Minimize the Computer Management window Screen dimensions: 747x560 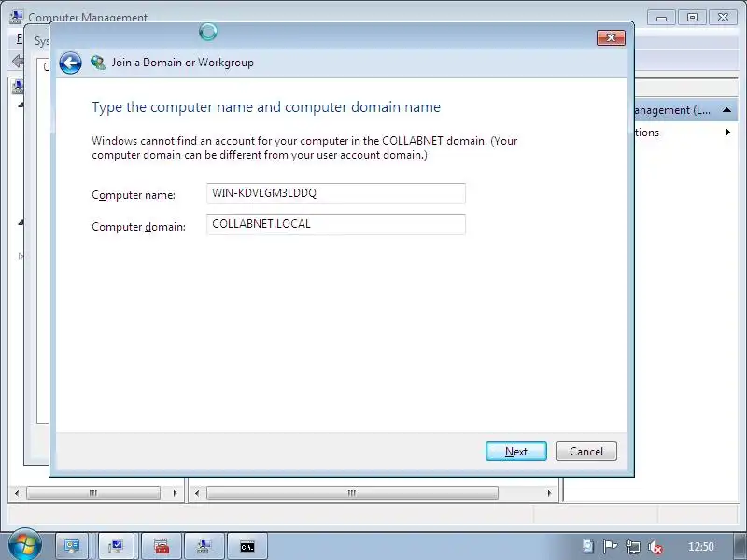point(661,18)
